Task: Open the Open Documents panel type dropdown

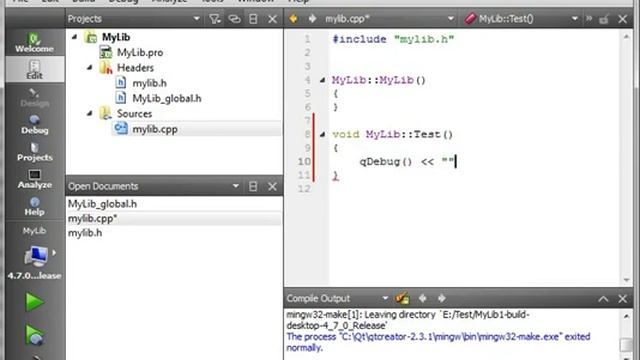Action: pyautogui.click(x=236, y=186)
